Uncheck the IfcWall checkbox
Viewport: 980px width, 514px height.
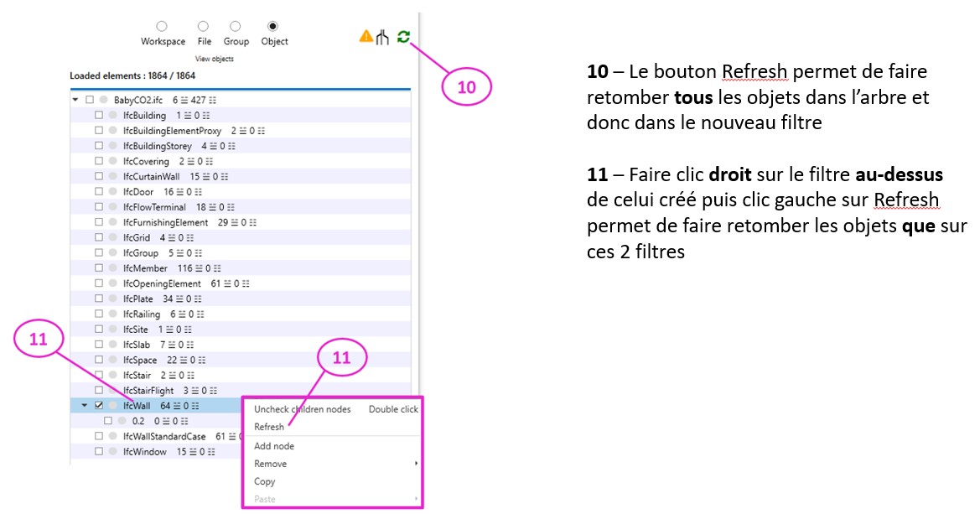coord(99,406)
